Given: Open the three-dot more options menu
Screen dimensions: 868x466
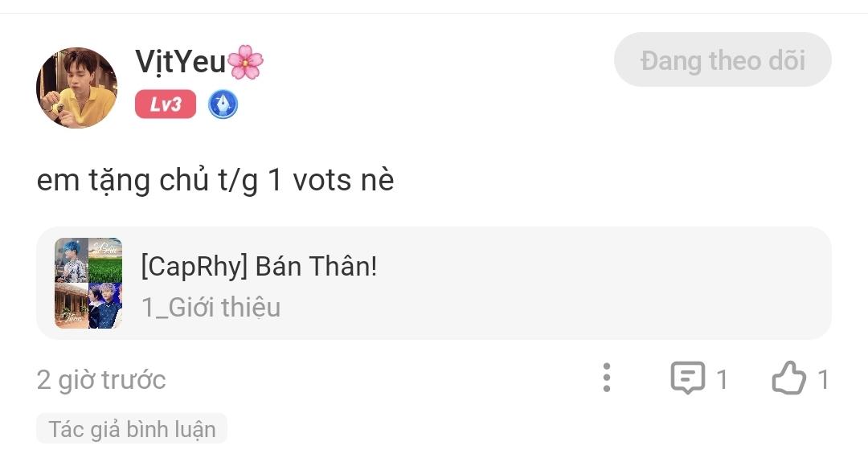Looking at the screenshot, I should (607, 378).
